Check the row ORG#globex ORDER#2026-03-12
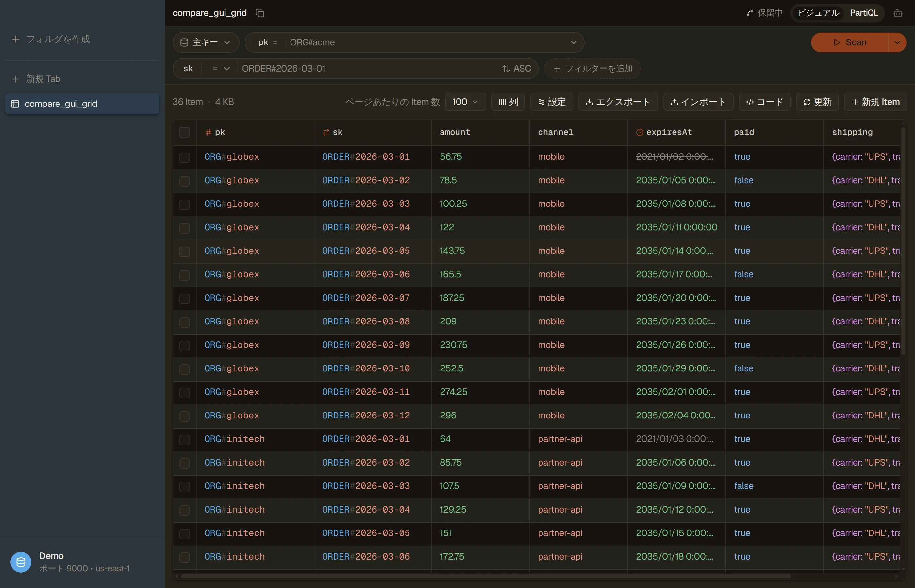 point(184,416)
